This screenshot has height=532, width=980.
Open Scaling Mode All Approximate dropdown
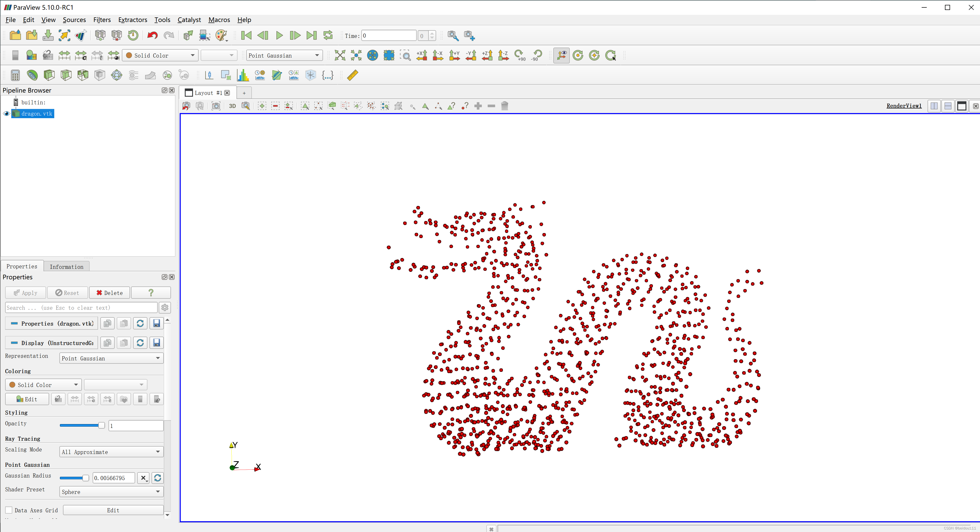point(111,452)
